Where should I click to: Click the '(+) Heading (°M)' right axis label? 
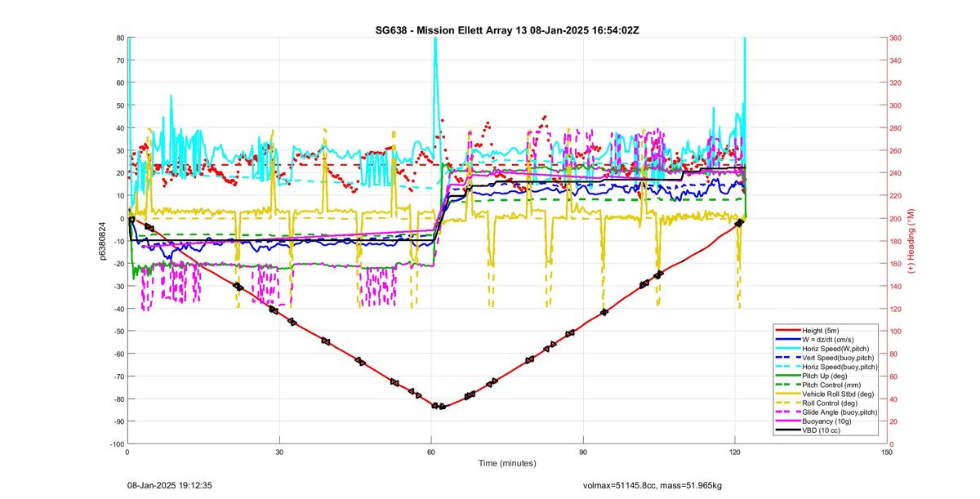(911, 240)
